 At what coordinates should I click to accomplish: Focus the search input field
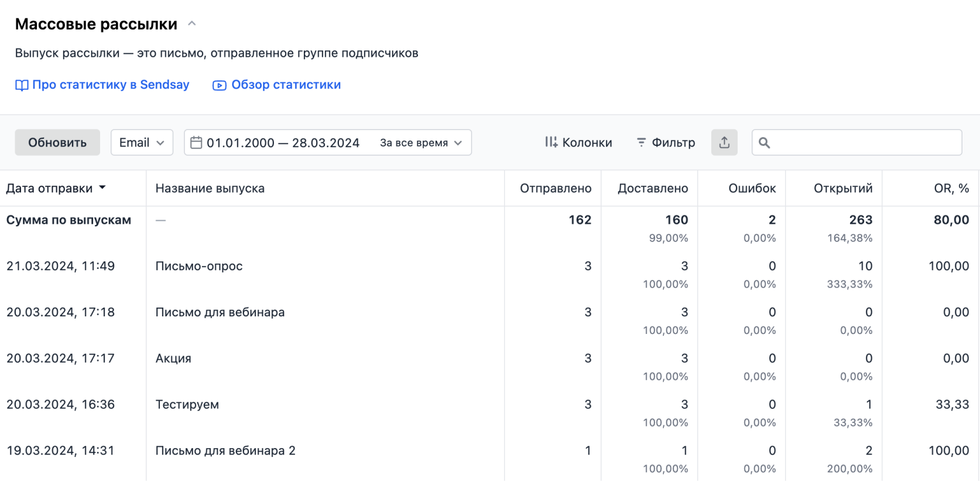864,142
